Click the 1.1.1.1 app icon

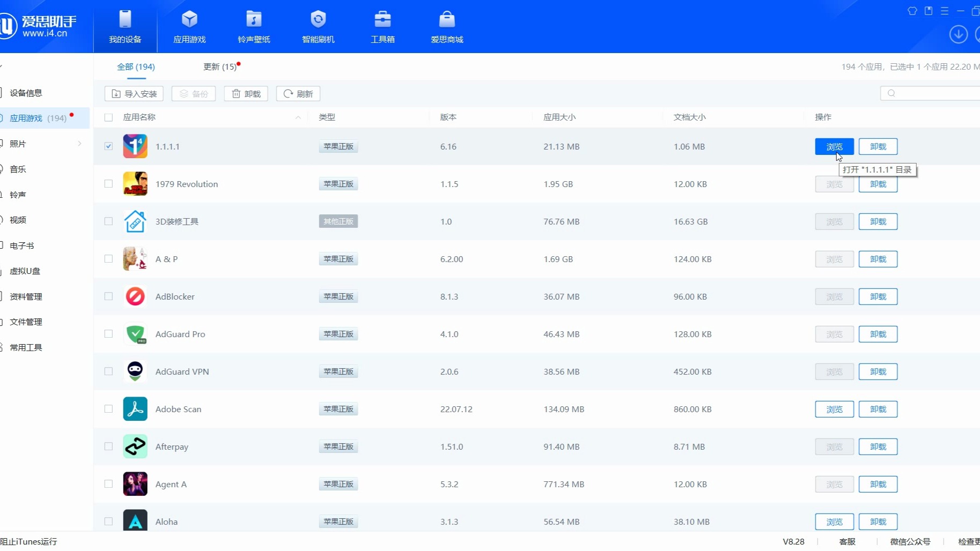135,146
